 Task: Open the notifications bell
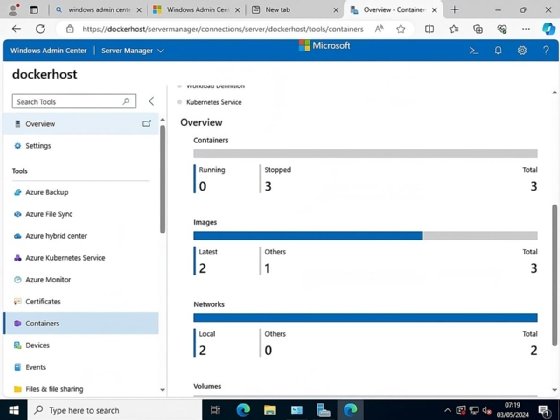(498, 50)
